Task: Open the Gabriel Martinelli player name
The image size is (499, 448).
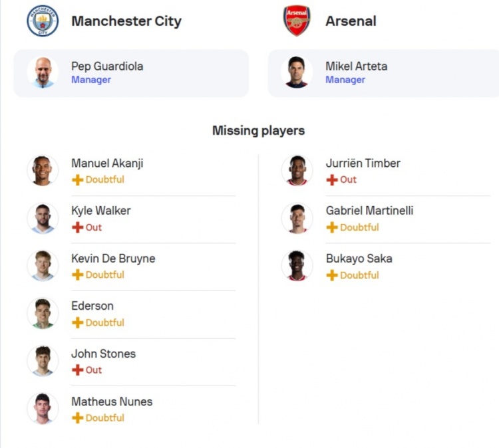Action: coord(369,211)
